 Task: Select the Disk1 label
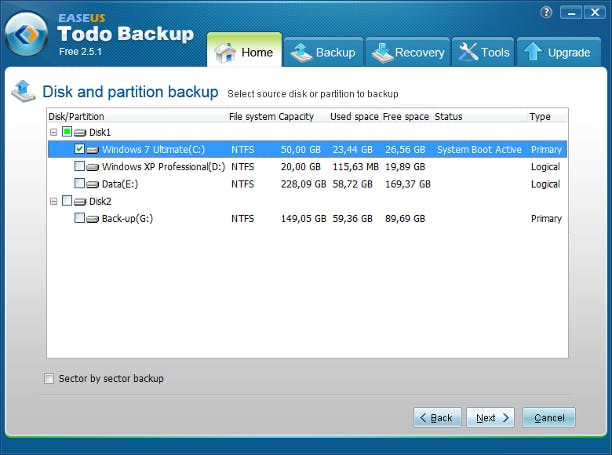[x=100, y=132]
